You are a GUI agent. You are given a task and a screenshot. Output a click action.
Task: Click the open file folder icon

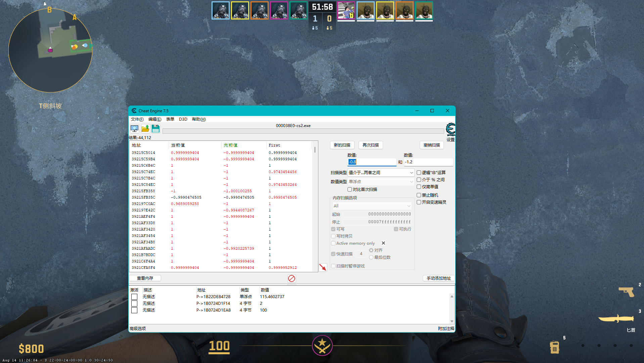coord(145,128)
